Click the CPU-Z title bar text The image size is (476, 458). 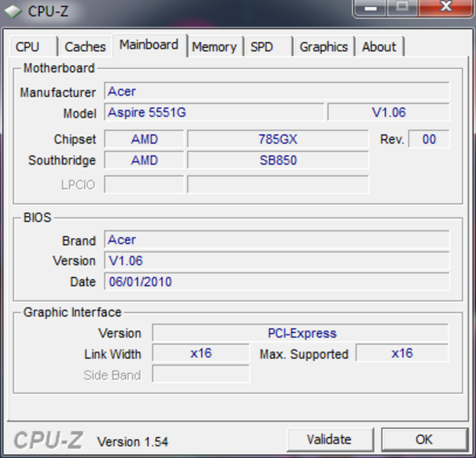pos(48,11)
